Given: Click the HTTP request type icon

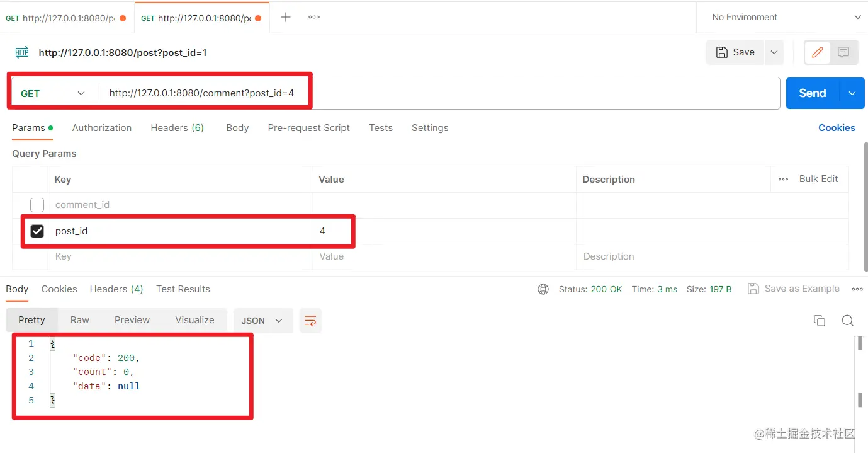Looking at the screenshot, I should 22,52.
